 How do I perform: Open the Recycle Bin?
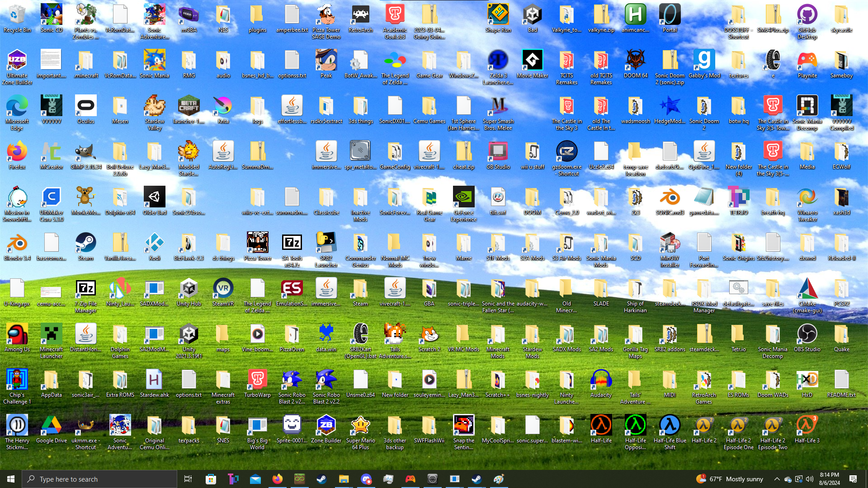click(x=17, y=18)
